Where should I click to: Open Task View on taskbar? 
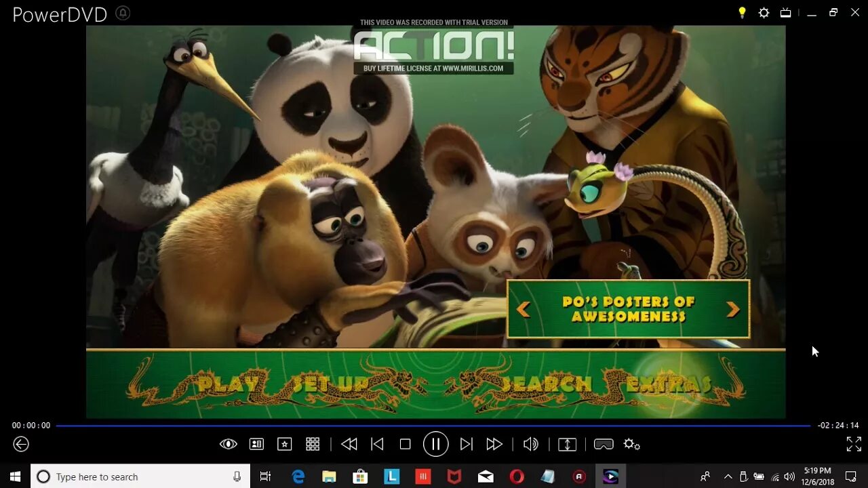click(x=266, y=476)
